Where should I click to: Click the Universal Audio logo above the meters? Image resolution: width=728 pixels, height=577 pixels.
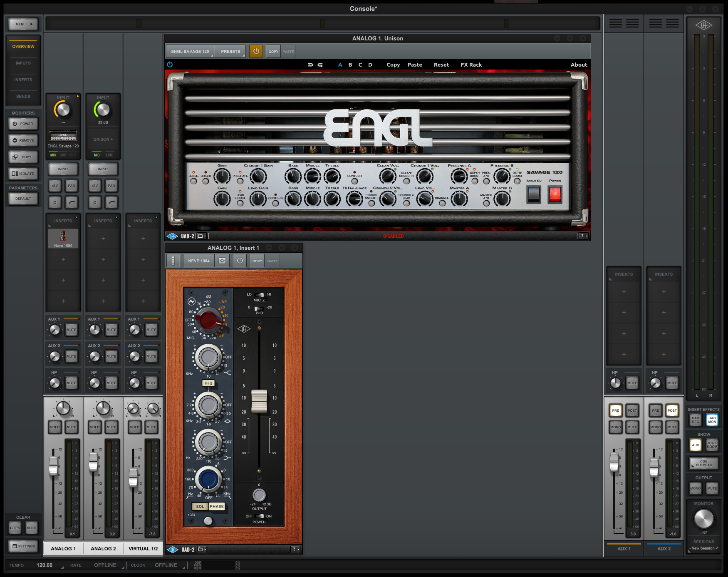point(703,25)
